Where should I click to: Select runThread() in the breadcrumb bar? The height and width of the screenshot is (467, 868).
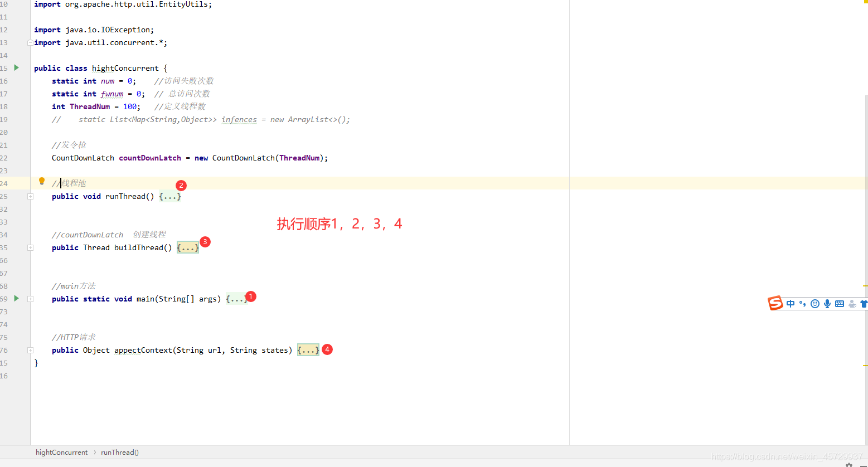click(120, 452)
